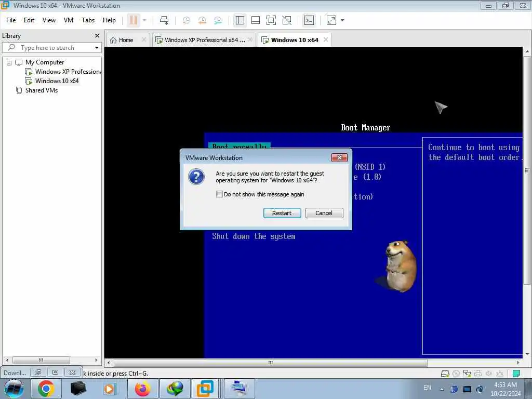Open the View menu

pos(49,20)
